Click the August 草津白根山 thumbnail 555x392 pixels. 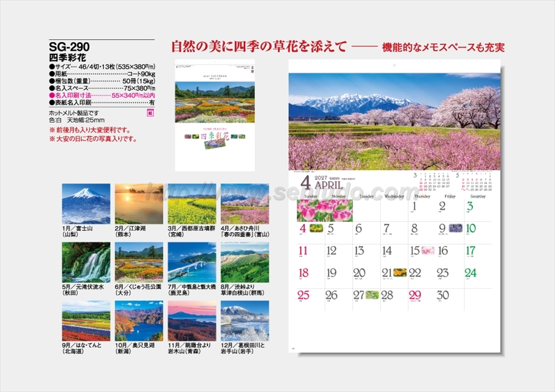tap(245, 262)
